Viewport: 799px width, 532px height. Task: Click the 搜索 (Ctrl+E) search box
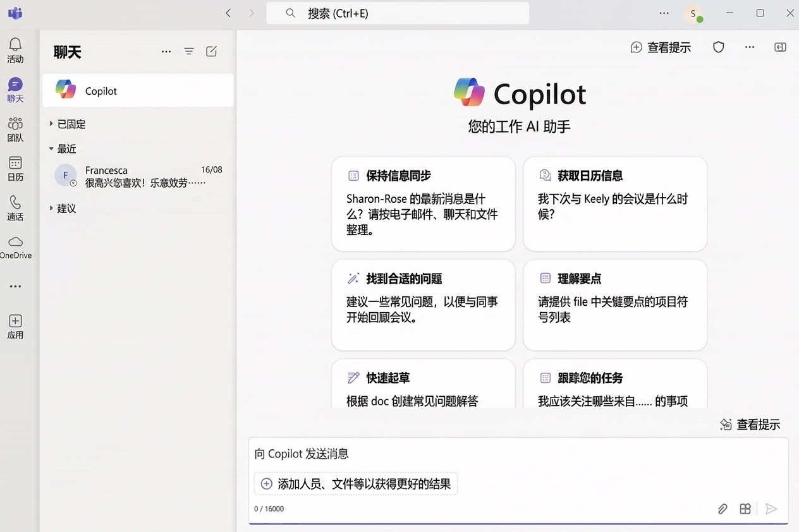point(398,13)
